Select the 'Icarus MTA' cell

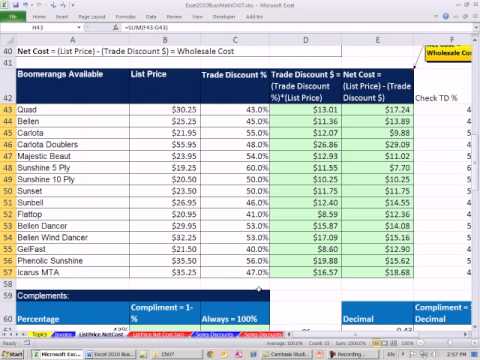[x=73, y=273]
